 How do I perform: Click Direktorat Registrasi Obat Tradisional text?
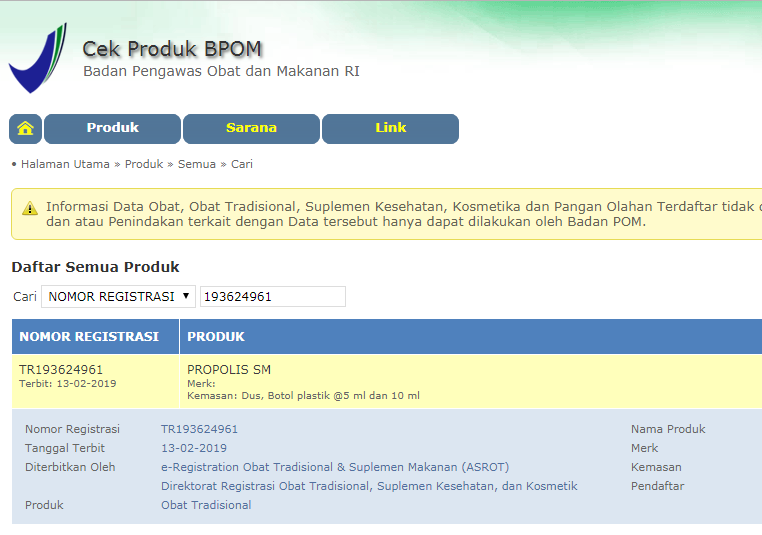pos(369,486)
